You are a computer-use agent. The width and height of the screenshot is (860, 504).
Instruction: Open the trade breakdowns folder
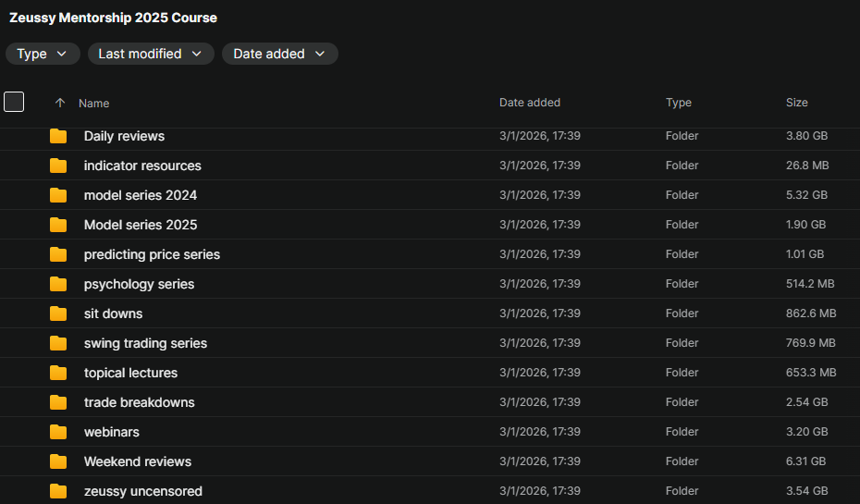(139, 402)
